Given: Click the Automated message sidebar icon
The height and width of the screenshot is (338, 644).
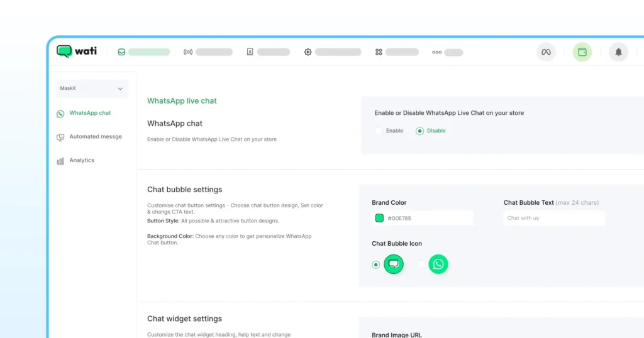Looking at the screenshot, I should [x=60, y=138].
